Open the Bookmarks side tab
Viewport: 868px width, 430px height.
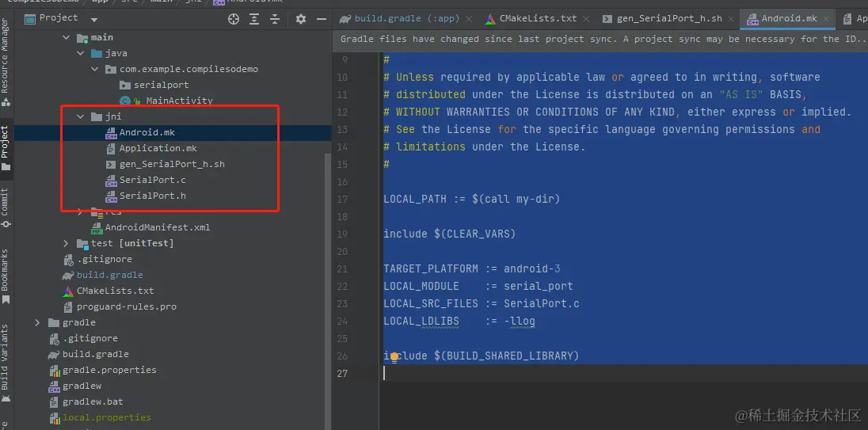pyautogui.click(x=6, y=276)
